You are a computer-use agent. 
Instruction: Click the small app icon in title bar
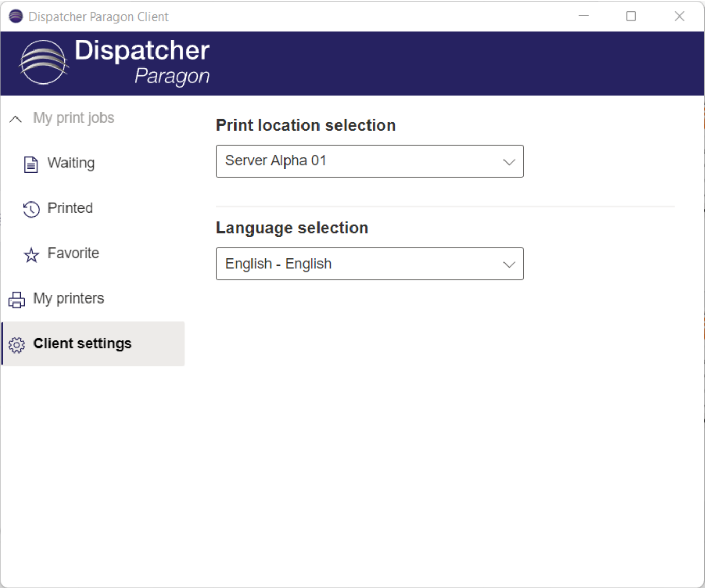pyautogui.click(x=16, y=16)
